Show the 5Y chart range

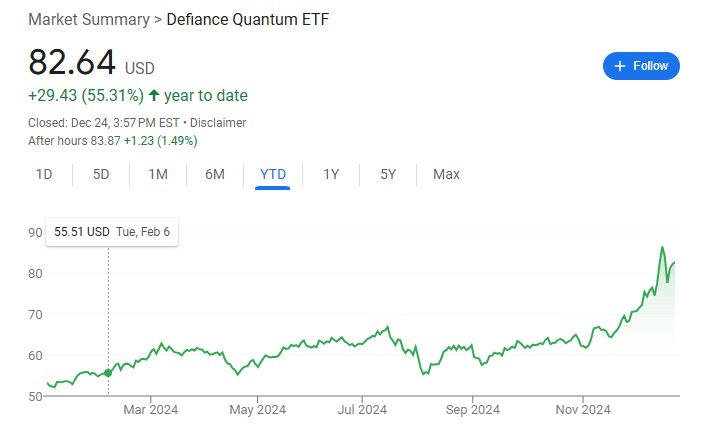click(x=388, y=174)
